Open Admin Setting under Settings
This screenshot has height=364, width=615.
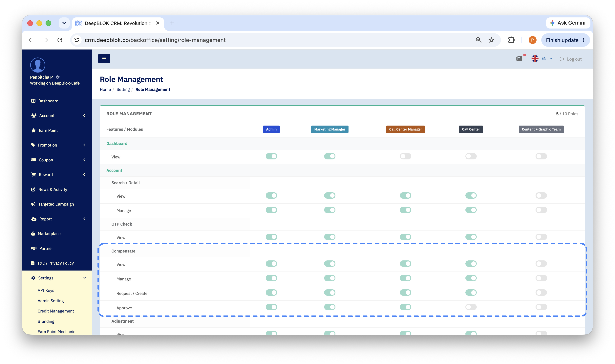pos(51,301)
